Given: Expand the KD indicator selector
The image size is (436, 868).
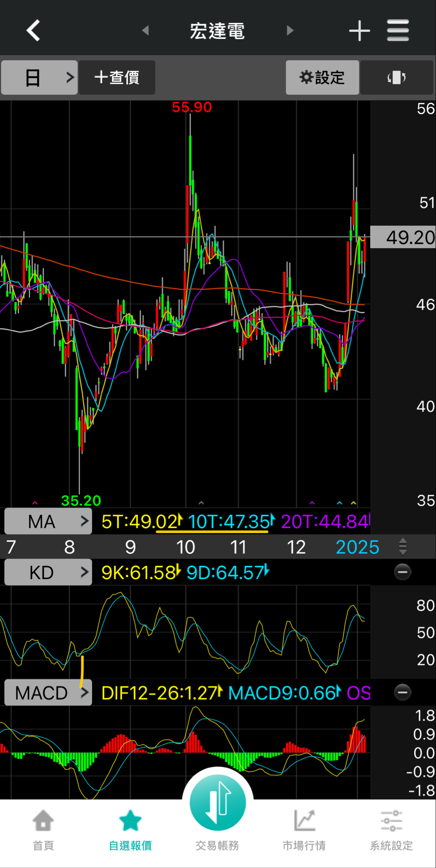Looking at the screenshot, I should [x=48, y=572].
